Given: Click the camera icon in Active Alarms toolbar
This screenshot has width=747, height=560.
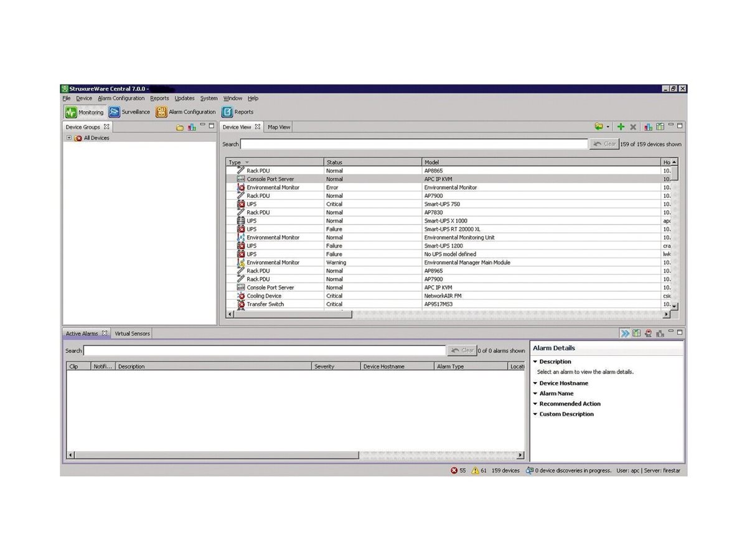Looking at the screenshot, I should point(649,333).
